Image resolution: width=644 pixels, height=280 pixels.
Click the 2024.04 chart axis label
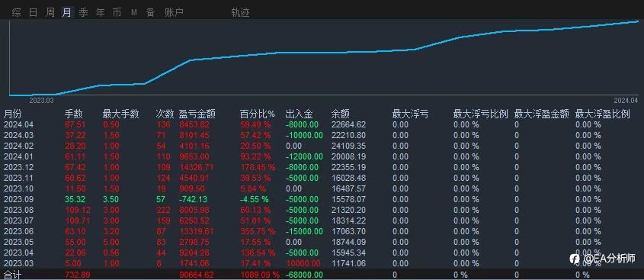[626, 100]
